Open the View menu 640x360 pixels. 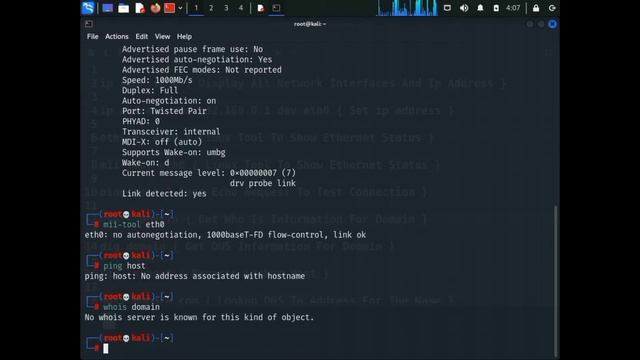pyautogui.click(x=162, y=36)
